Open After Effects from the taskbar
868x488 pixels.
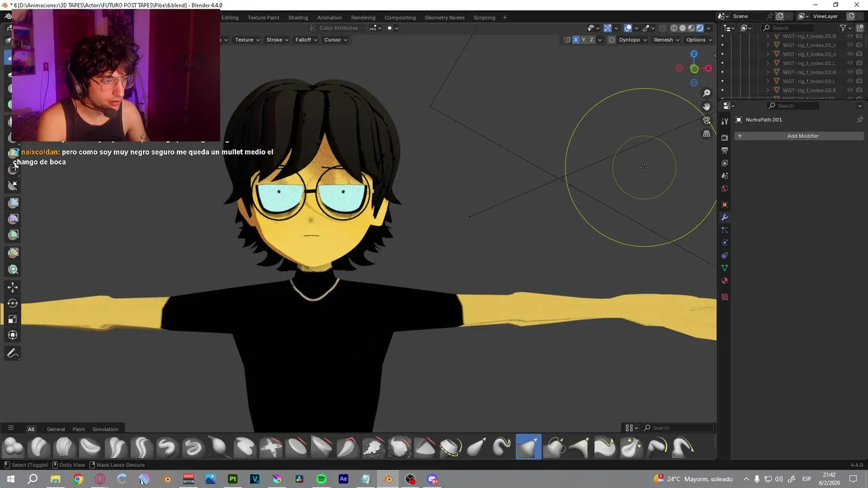[x=344, y=479]
